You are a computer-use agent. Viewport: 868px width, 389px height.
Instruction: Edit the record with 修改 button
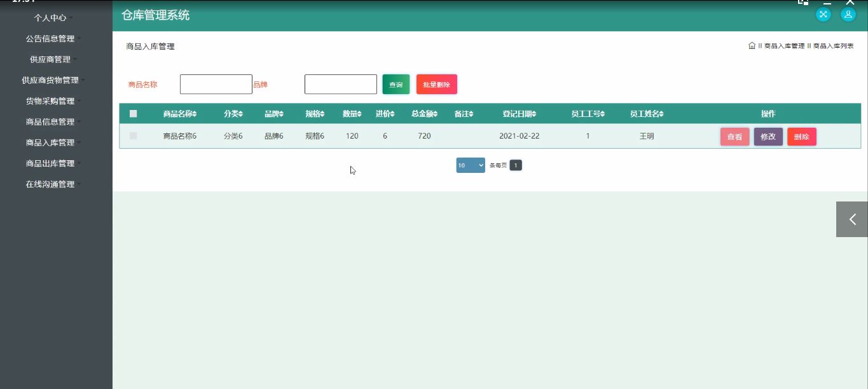point(768,137)
